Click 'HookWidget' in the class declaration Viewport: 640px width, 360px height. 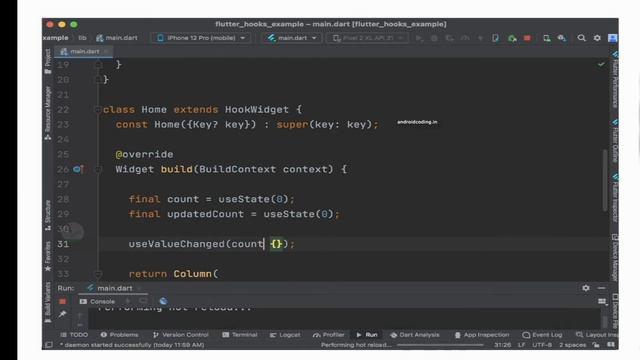point(257,109)
